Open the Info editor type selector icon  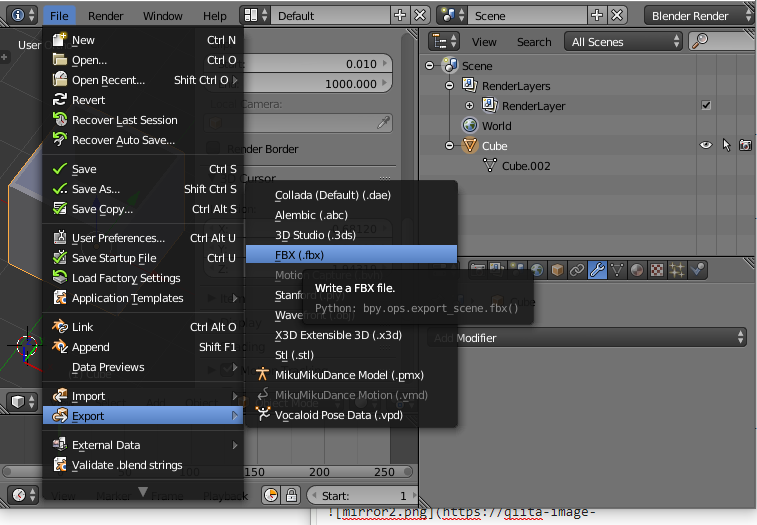[x=23, y=15]
